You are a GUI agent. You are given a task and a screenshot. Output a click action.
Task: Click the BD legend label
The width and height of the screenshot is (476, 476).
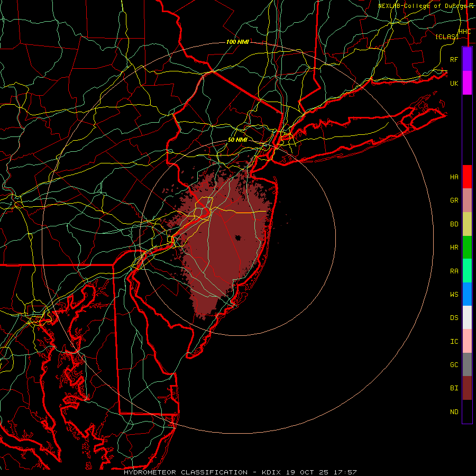click(x=454, y=224)
